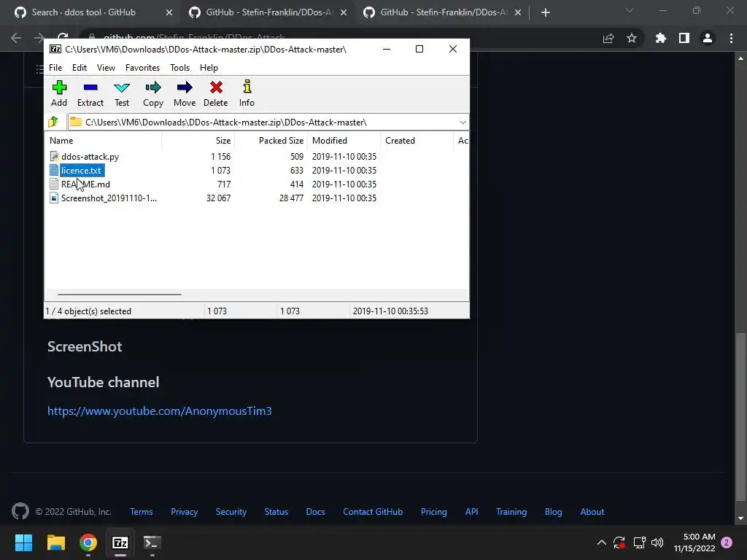Extract files with the Extract icon
The image size is (747, 560).
90,93
